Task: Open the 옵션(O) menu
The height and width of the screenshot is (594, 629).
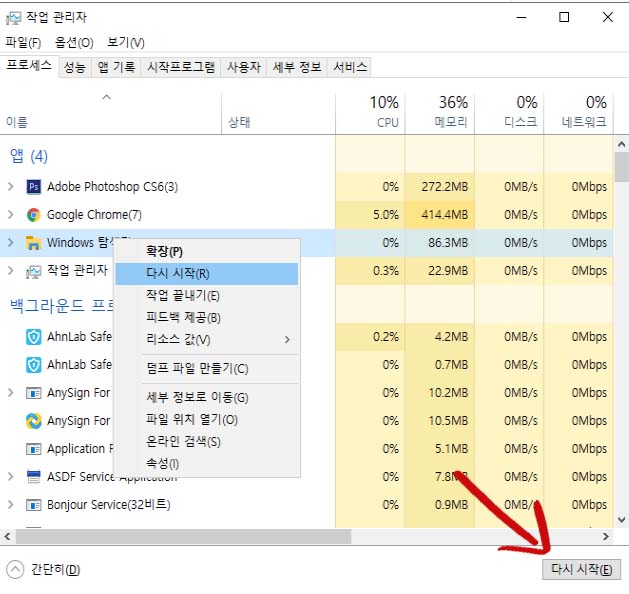Action: [74, 43]
